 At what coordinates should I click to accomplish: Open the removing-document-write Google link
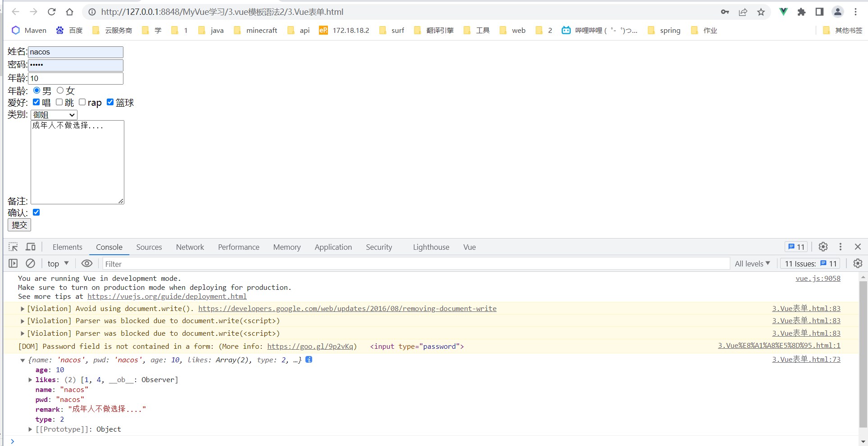pos(347,309)
